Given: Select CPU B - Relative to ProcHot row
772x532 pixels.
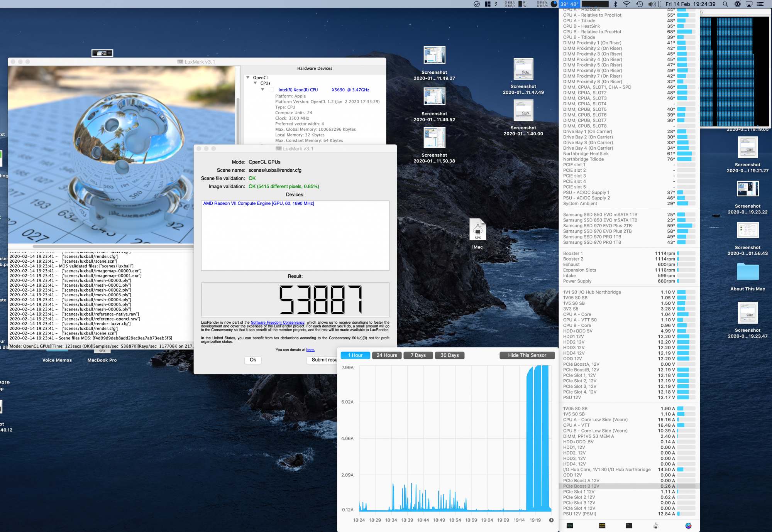Looking at the screenshot, I should click(629, 32).
